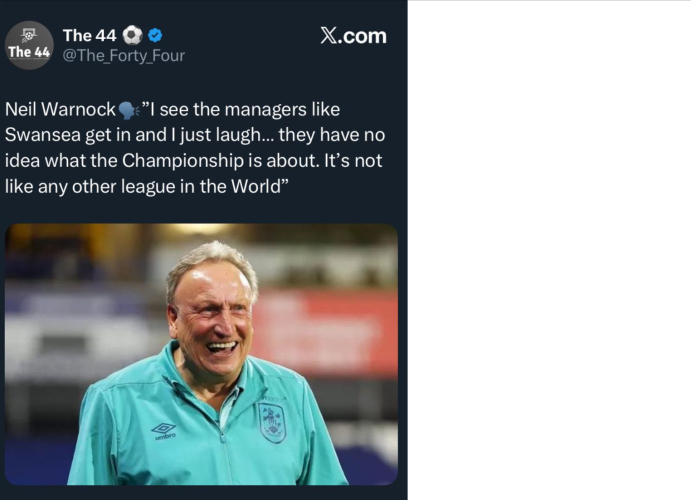Click the word "Swansea" in the tweet
This screenshot has width=691, height=500.
tap(43, 135)
